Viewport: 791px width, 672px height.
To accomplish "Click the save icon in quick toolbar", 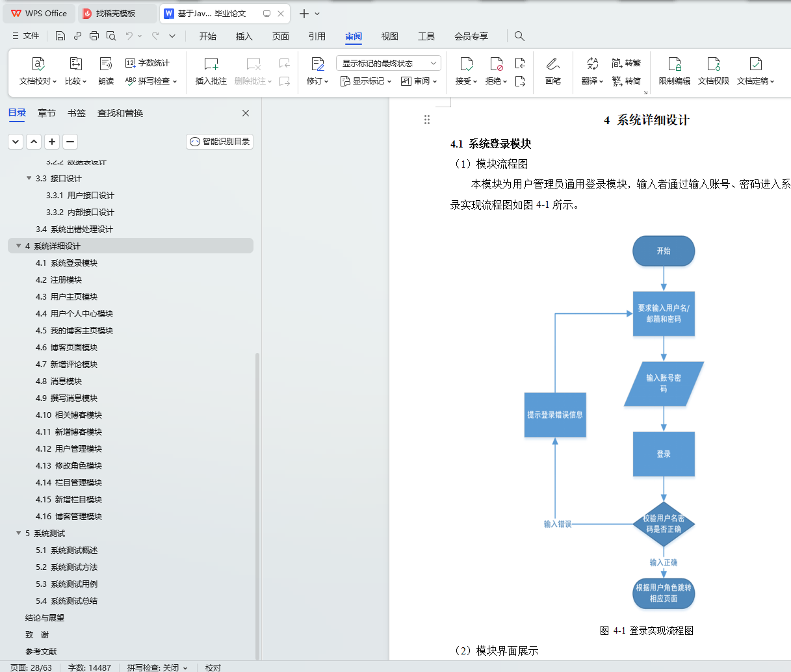I will point(60,36).
